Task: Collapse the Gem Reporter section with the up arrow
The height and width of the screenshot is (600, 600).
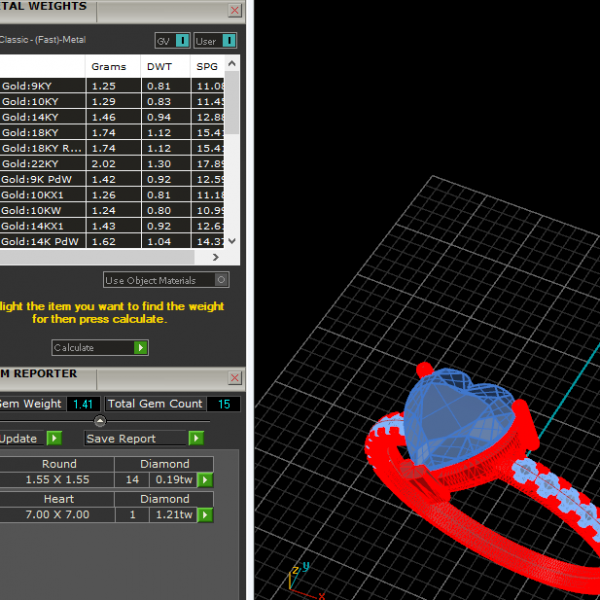Action: click(122, 421)
